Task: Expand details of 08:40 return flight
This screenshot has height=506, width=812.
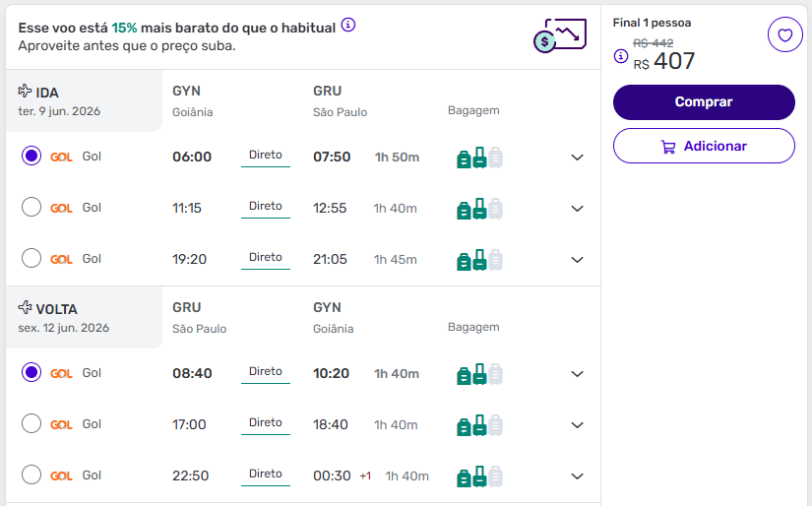Action: click(578, 374)
